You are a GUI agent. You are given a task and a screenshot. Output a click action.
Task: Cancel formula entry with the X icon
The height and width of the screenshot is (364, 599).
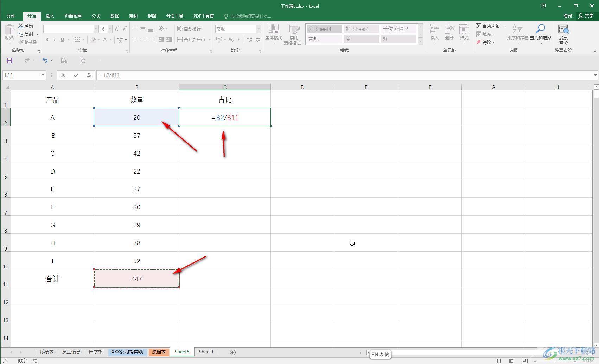coord(63,75)
